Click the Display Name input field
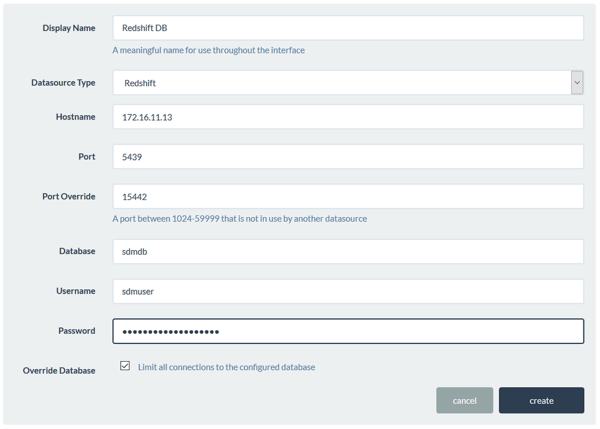 click(348, 28)
